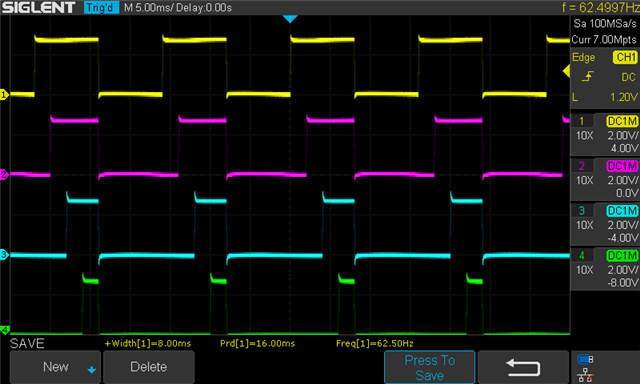Click the network disconnected status icon
This screenshot has width=640, height=384.
click(585, 375)
